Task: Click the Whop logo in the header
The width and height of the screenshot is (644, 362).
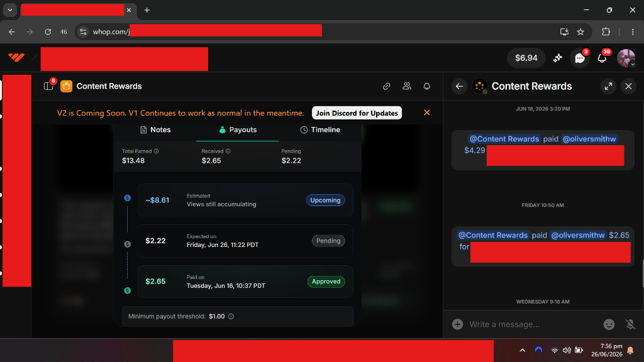Action: tap(16, 57)
